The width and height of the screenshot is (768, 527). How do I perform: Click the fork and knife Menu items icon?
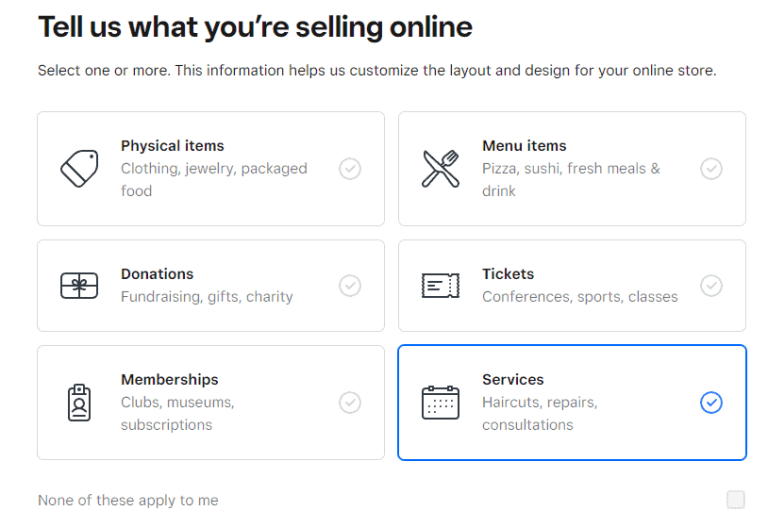coord(441,168)
